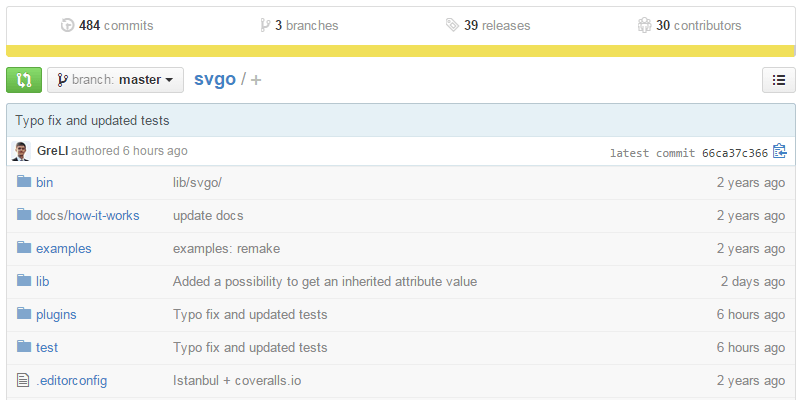Open the docs/how-it-works folder
This screenshot has height=400, width=800.
point(87,215)
